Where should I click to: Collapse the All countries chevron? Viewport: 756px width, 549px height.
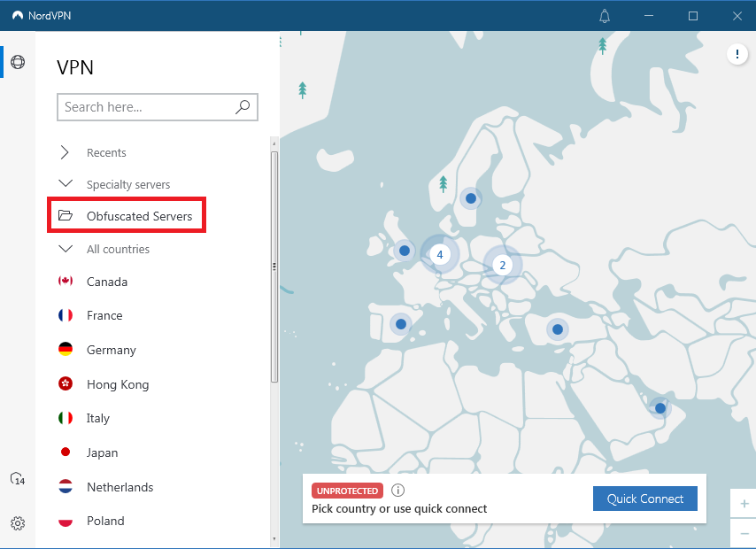tap(66, 249)
